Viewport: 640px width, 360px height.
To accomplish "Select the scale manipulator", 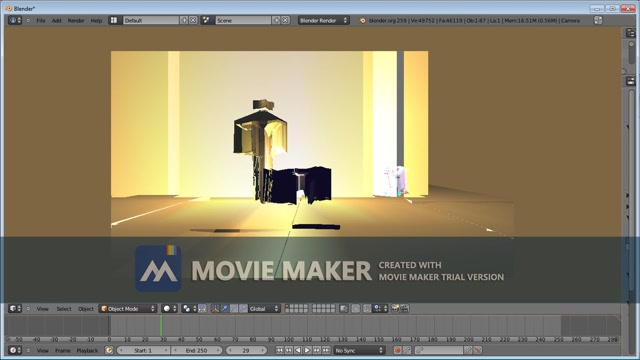I will [x=243, y=309].
